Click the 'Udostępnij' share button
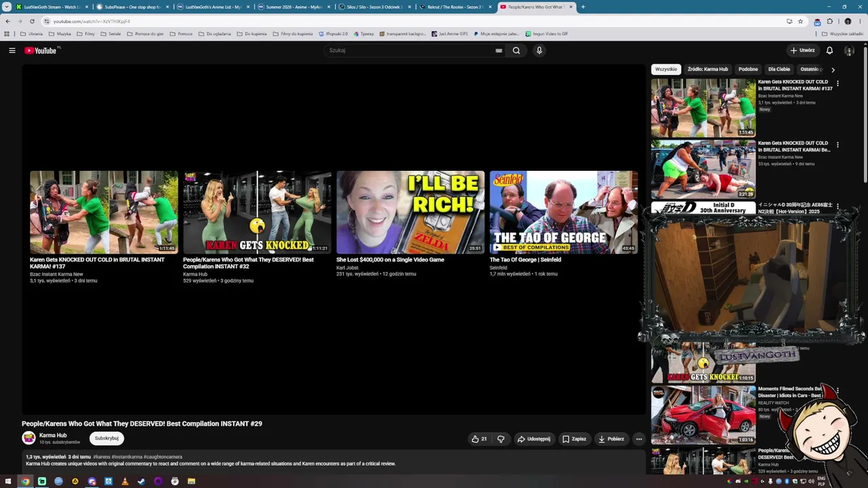 [534, 439]
